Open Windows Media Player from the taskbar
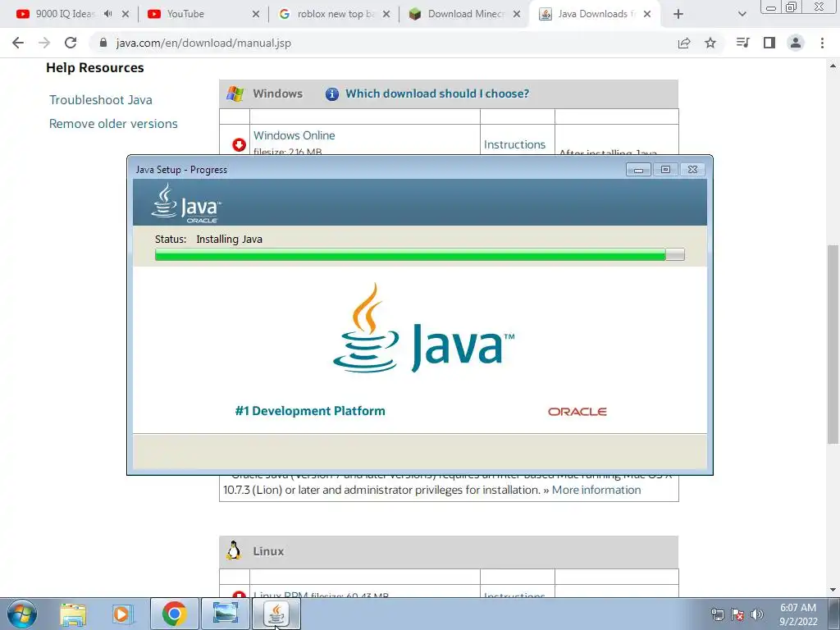Screen dimensions: 840x630 [x=122, y=614]
